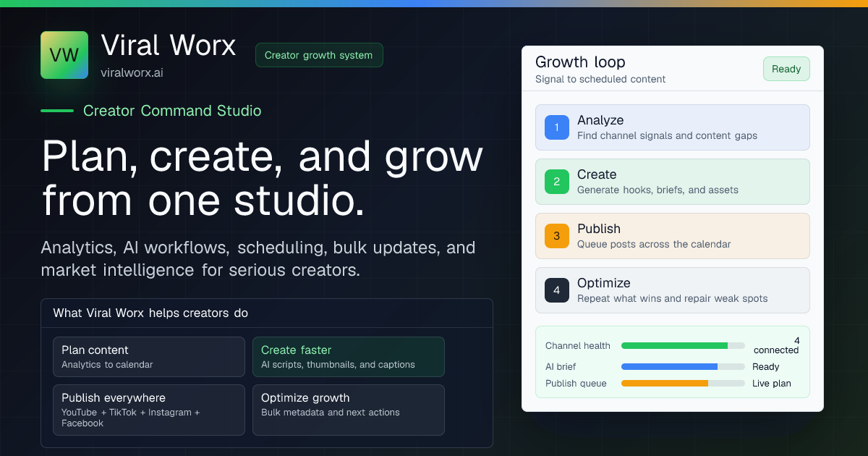The width and height of the screenshot is (868, 456).
Task: Open the Create faster card
Action: [x=349, y=357]
